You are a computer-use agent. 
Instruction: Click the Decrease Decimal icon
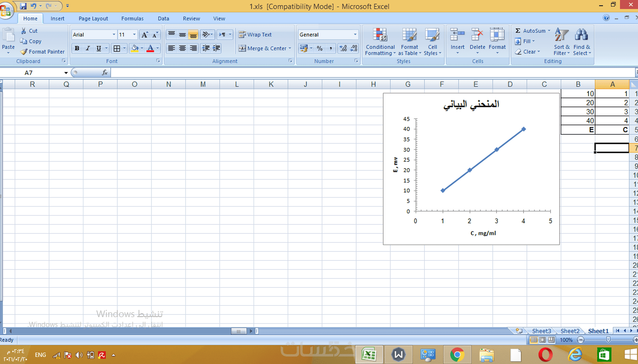pyautogui.click(x=354, y=48)
